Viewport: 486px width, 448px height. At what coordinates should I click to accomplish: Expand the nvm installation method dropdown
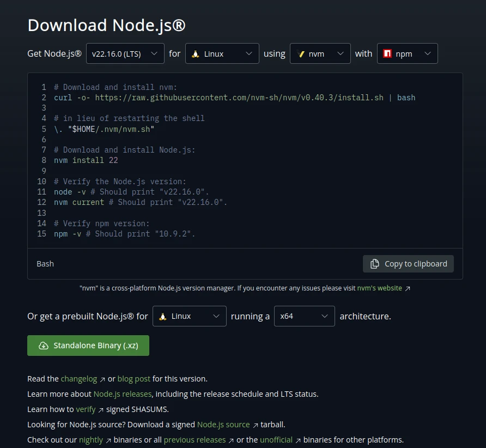[320, 54]
